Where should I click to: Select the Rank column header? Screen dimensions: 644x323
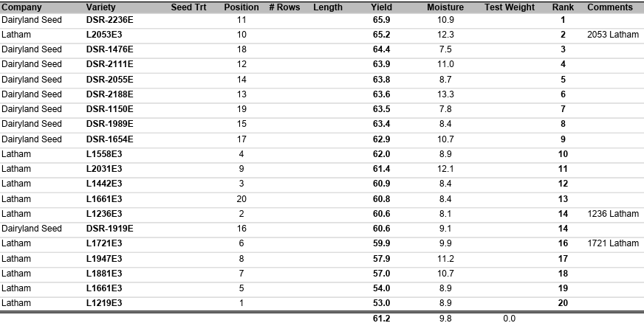563,7
